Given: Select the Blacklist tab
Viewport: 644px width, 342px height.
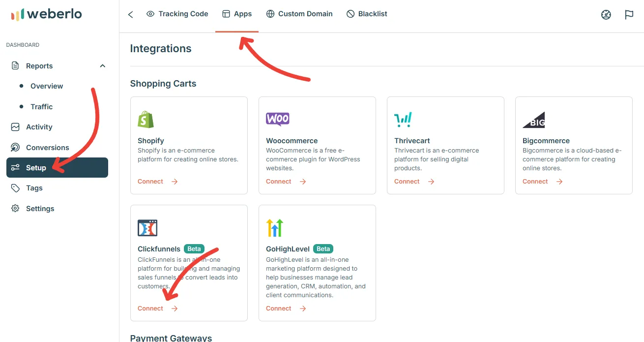Looking at the screenshot, I should click(x=367, y=14).
